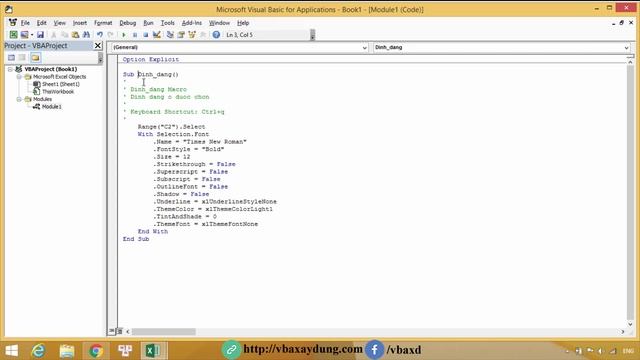Open the Format menu
640x360 pixels.
click(x=103, y=23)
